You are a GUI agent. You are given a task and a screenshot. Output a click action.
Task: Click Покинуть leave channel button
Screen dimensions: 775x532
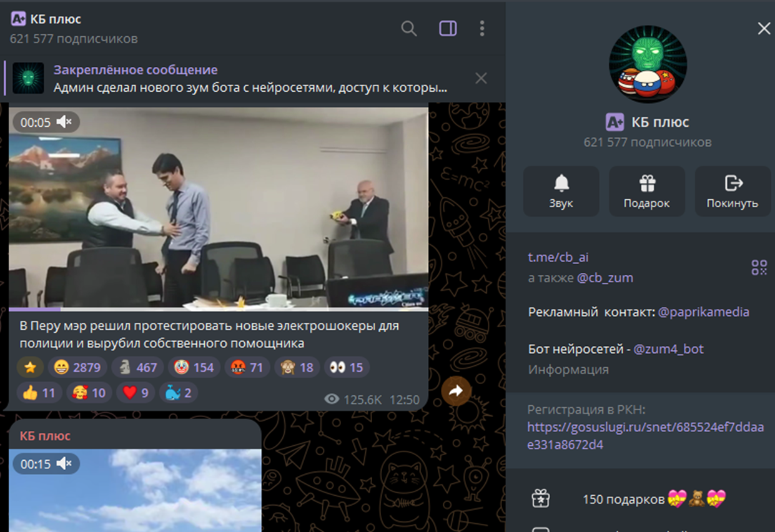pos(732,191)
